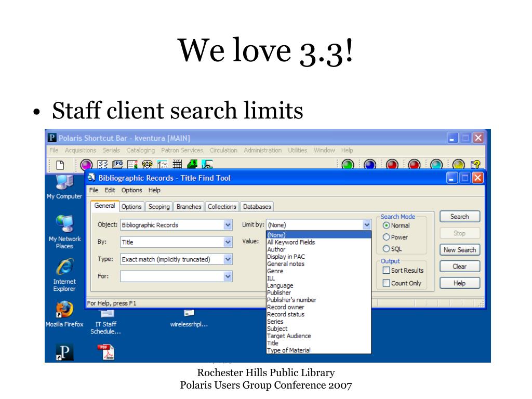Screen dimensions: 532x399
Task: Choose Publisher's number limit option
Action: point(318,300)
